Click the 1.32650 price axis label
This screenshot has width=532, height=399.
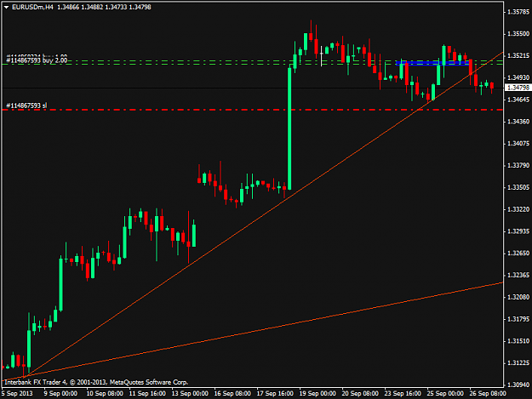[x=518, y=254]
